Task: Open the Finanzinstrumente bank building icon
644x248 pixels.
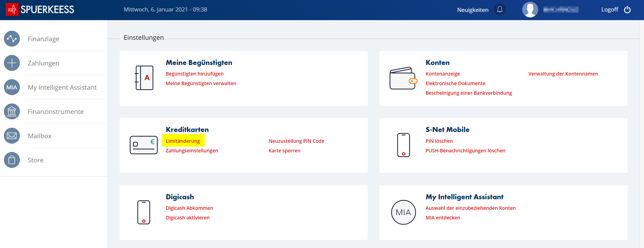Action: 12,112
